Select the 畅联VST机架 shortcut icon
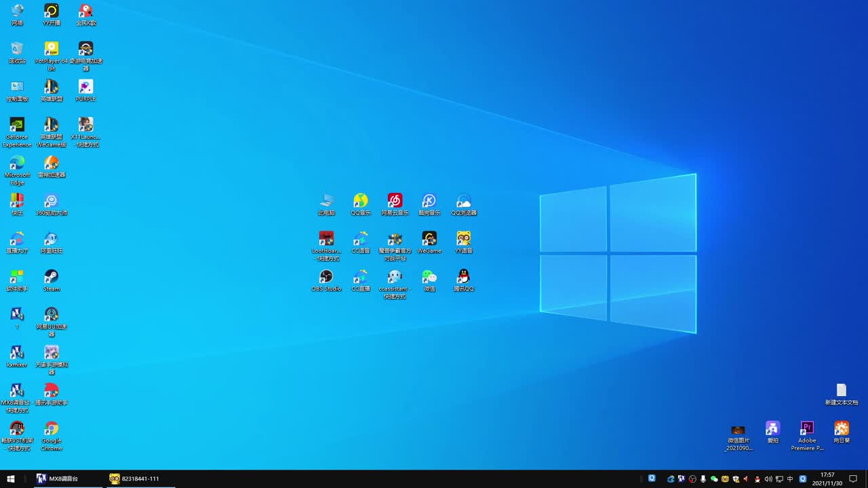 coord(17,436)
